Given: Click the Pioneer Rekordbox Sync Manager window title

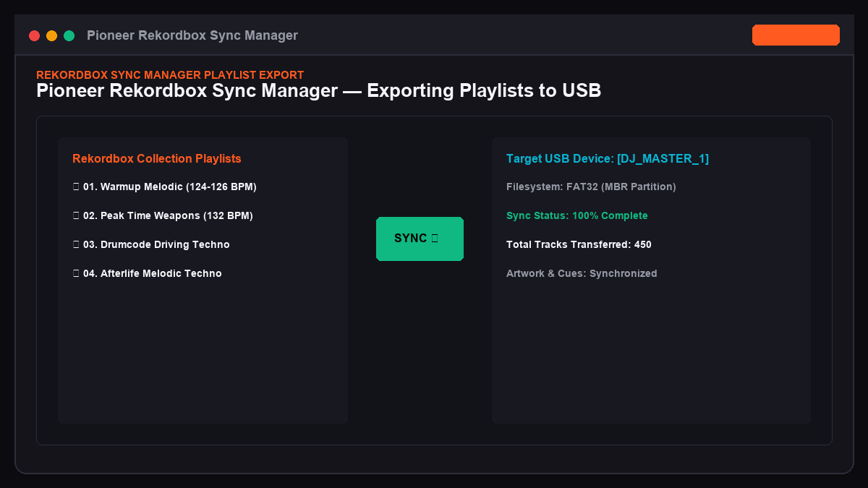Looking at the screenshot, I should (x=192, y=35).
